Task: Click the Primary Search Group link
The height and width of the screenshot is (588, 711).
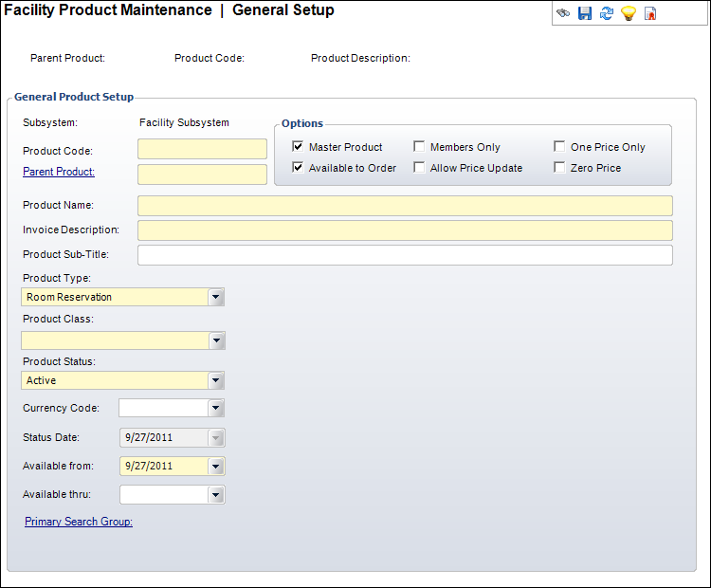Action: tap(79, 522)
